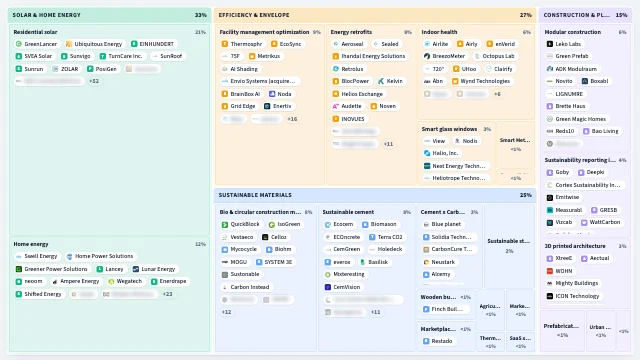The width and height of the screenshot is (640, 360).
Task: Click the Audette logo icon
Action: coord(336,106)
